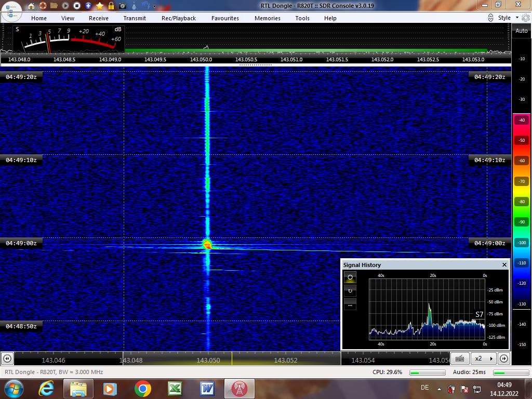
Task: Open the View ribbon tab
Action: pyautogui.click(x=68, y=18)
